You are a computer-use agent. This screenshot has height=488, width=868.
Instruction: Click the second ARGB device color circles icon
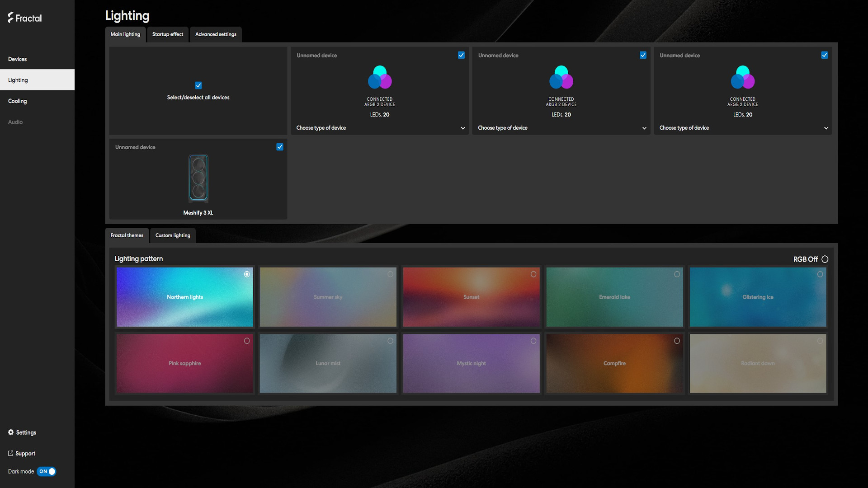pyautogui.click(x=561, y=77)
